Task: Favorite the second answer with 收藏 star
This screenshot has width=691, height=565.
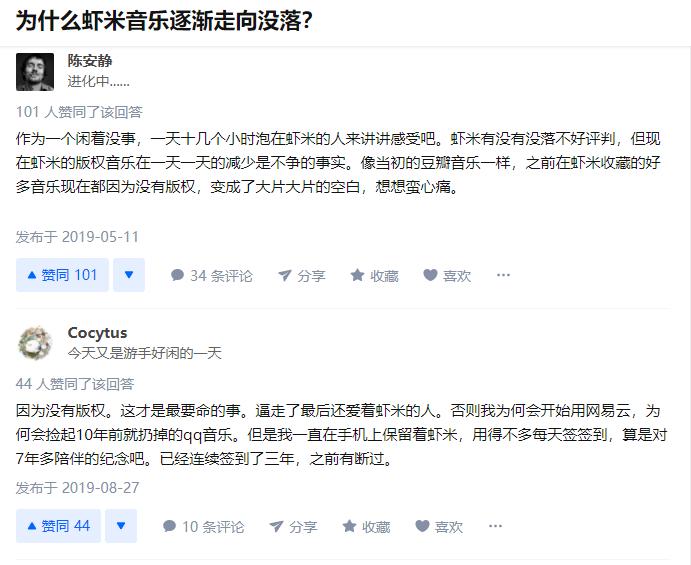Action: (x=366, y=526)
